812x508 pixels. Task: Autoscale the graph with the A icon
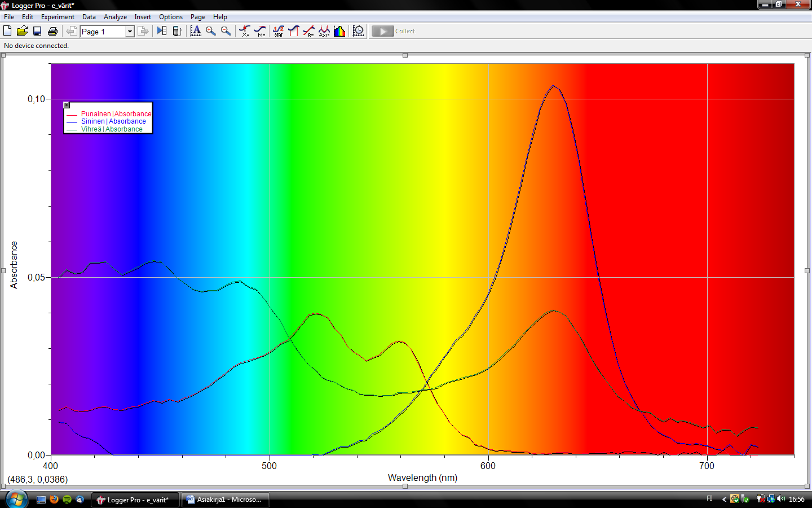[196, 31]
